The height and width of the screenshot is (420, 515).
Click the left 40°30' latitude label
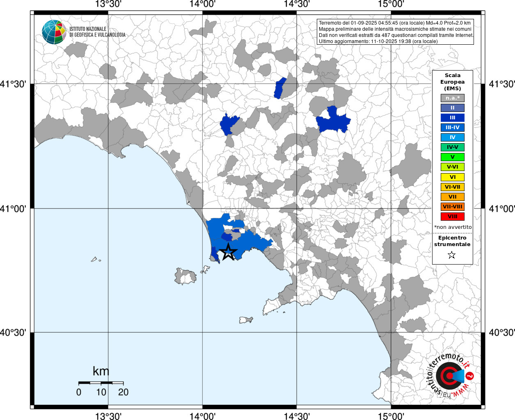13,332
